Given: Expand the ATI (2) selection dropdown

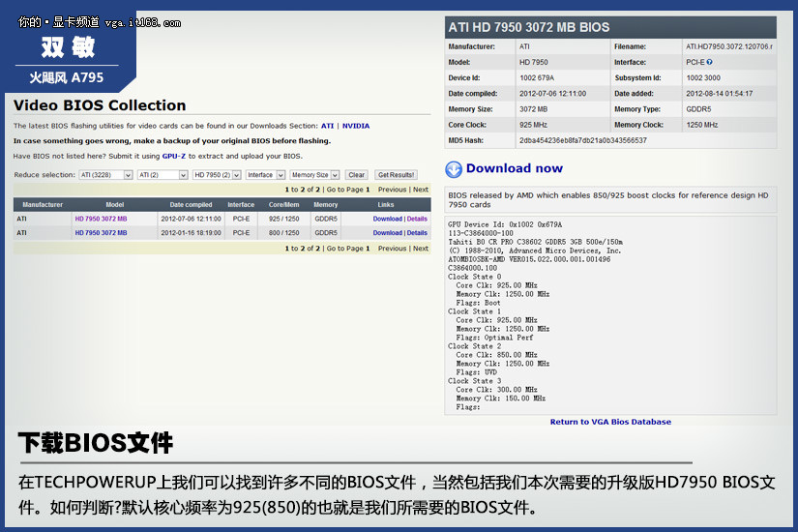Looking at the screenshot, I should click(162, 175).
